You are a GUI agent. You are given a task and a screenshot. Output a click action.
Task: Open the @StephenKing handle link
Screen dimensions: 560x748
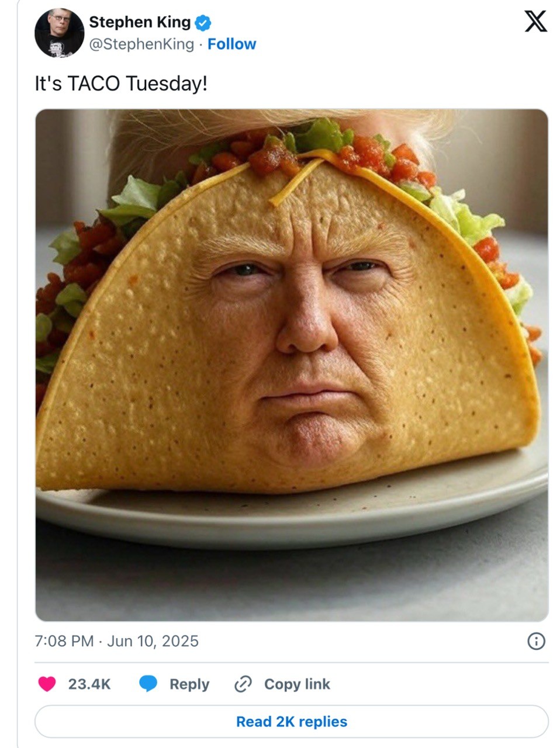(x=141, y=44)
